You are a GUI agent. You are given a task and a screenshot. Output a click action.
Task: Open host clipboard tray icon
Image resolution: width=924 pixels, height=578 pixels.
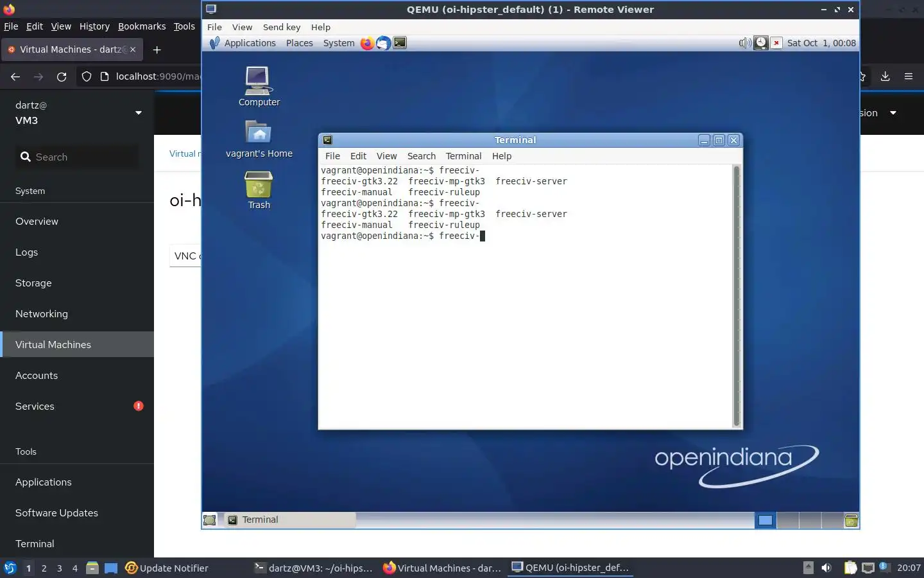[850, 568]
